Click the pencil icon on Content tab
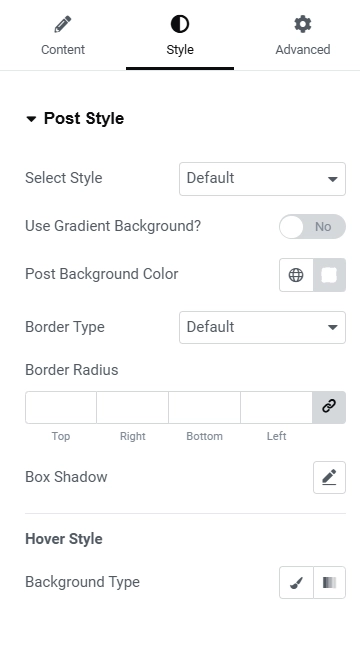360x645 pixels. (x=63, y=24)
